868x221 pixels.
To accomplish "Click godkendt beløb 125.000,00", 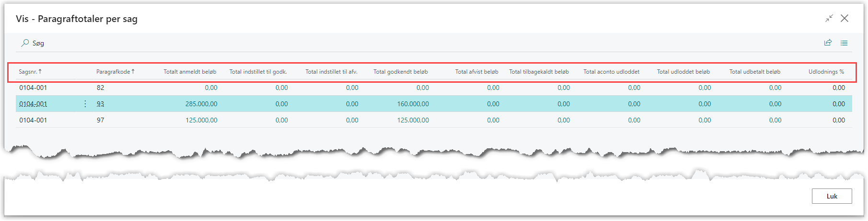I will [x=413, y=120].
